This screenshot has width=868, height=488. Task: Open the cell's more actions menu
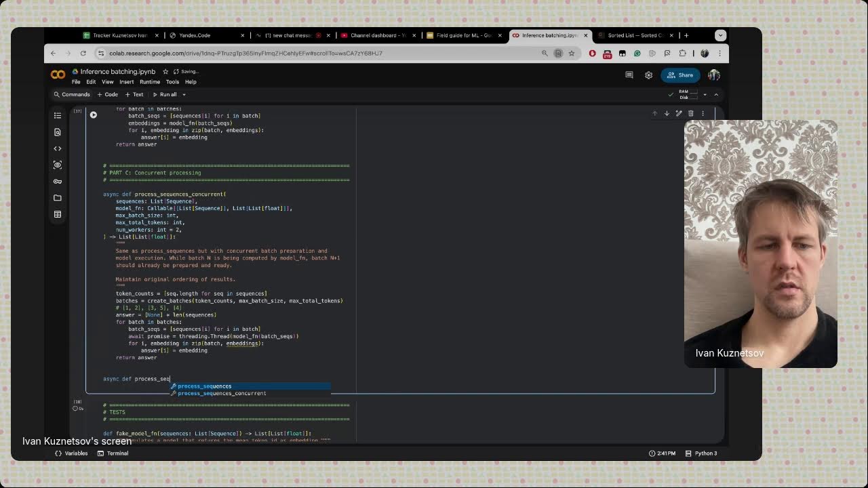[x=703, y=113]
